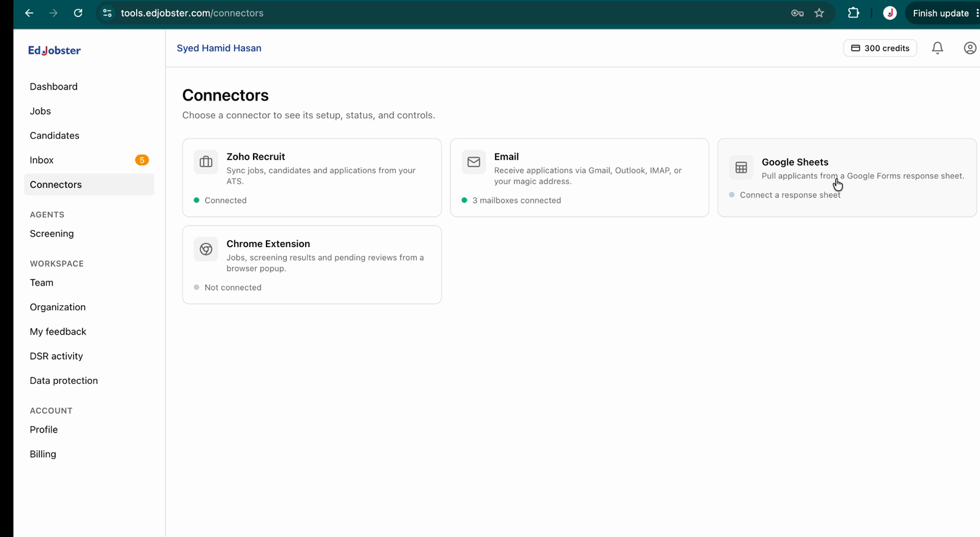Click Zoho Recruit Connected status
Viewport: 980px width, 537px height.
(x=221, y=200)
